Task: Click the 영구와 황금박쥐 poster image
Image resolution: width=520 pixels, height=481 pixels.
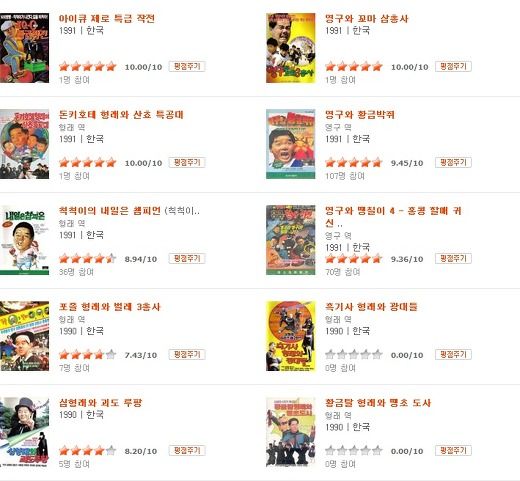Action: pyautogui.click(x=291, y=144)
